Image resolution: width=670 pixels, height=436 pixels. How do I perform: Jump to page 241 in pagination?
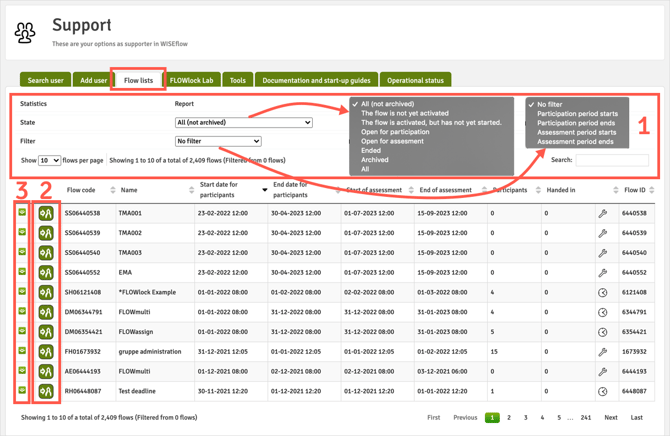[586, 418]
